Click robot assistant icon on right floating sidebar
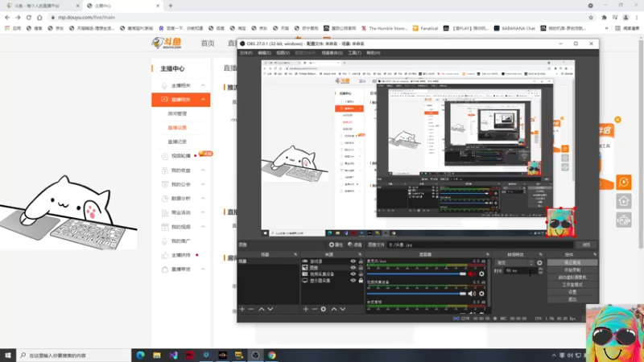The width and height of the screenshot is (644, 362). (x=623, y=220)
